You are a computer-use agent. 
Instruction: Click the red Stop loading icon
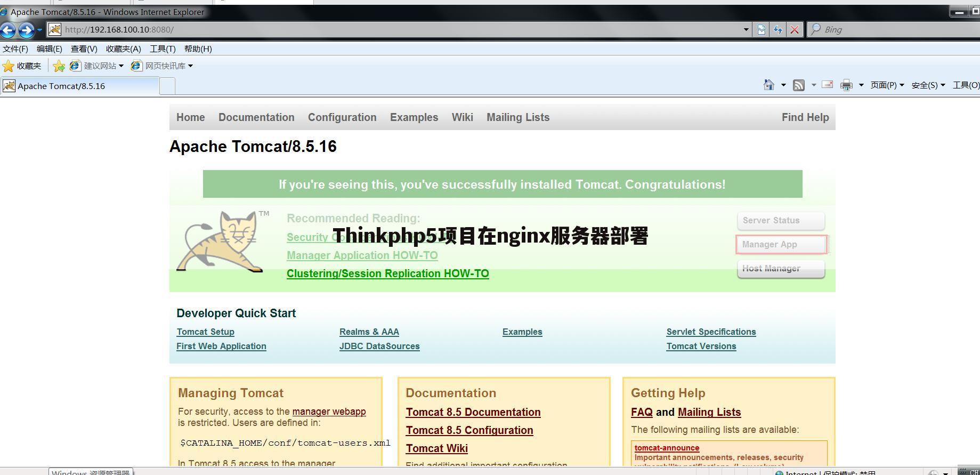[x=795, y=30]
